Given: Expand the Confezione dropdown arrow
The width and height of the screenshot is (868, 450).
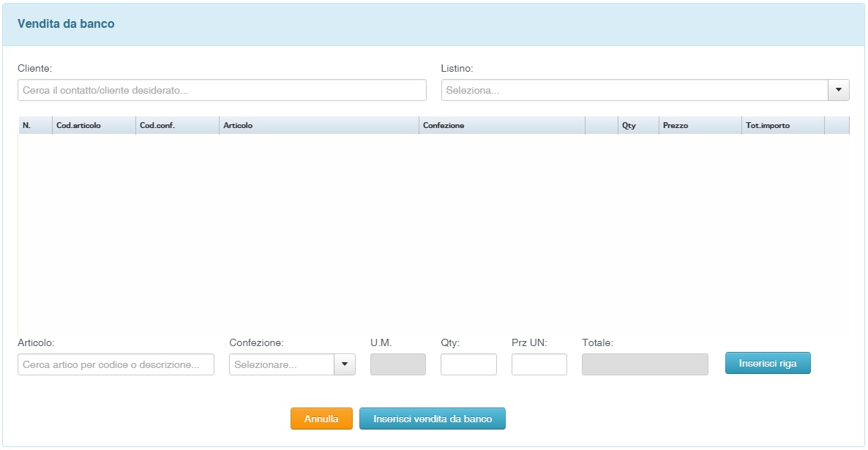Looking at the screenshot, I should 344,364.
